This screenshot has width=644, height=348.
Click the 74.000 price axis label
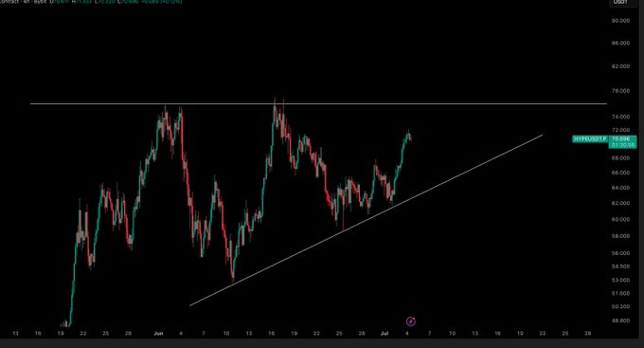coord(620,117)
